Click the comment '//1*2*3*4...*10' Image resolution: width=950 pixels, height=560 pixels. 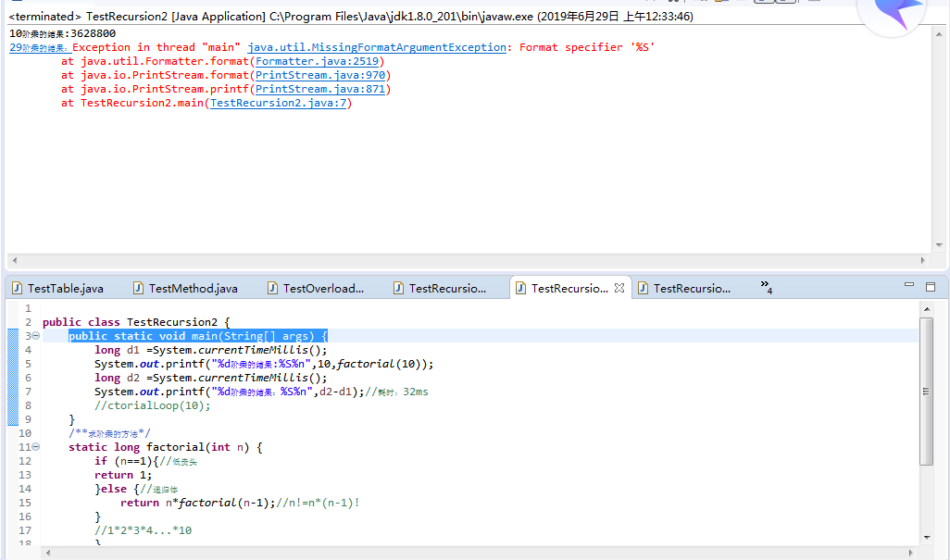click(x=143, y=531)
